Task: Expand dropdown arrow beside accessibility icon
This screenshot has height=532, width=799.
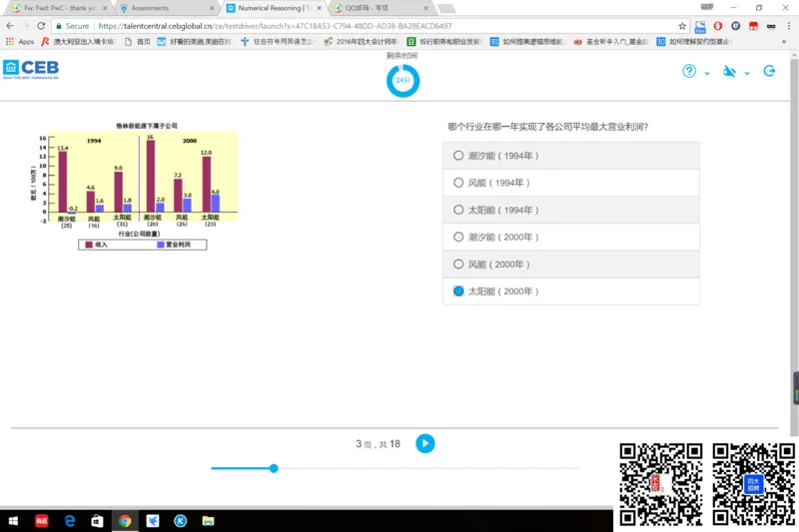Action: [x=747, y=73]
